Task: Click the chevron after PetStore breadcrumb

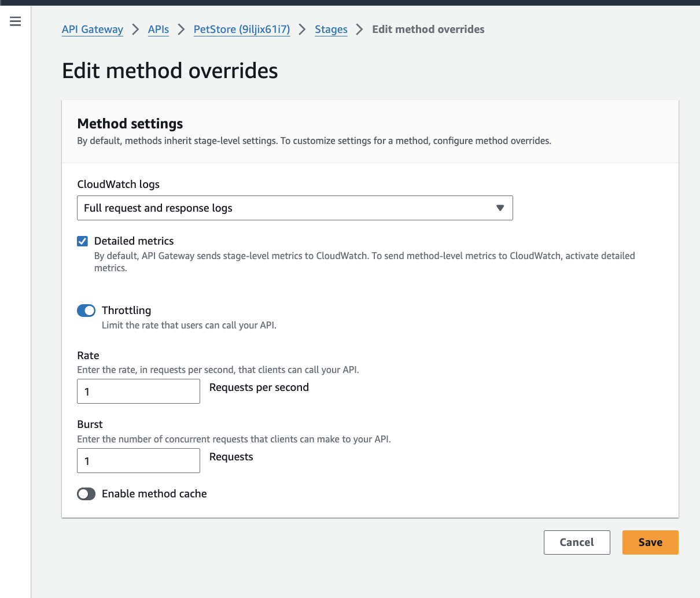Action: 301,29
